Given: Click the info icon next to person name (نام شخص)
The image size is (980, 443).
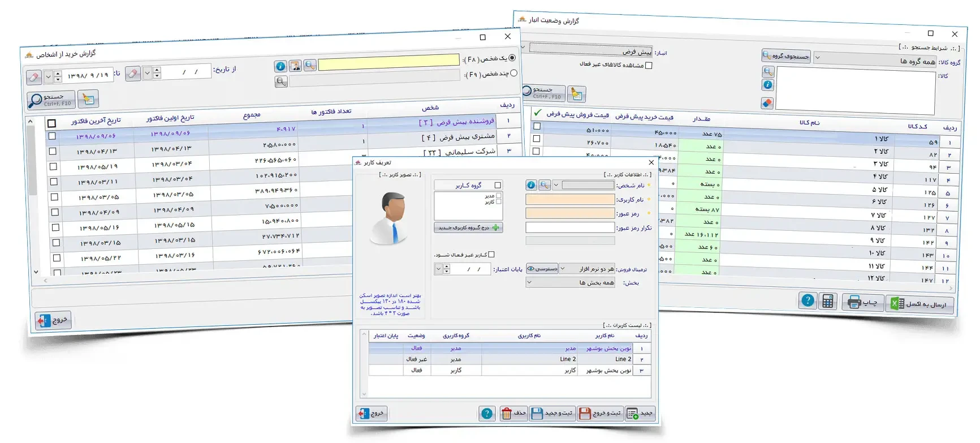Looking at the screenshot, I should [531, 185].
